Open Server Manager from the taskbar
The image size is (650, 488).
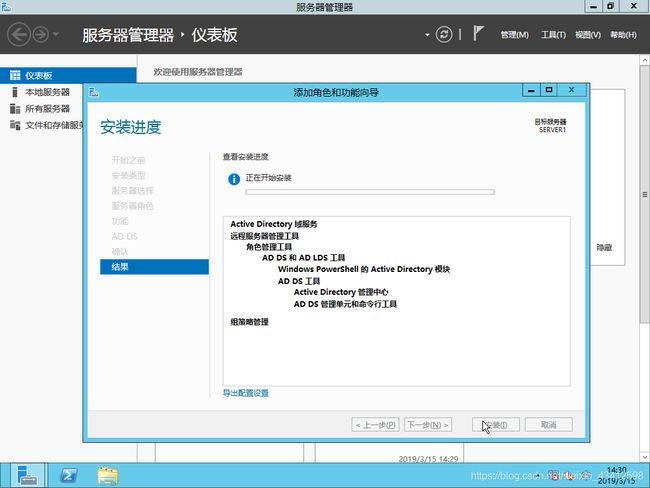27,475
